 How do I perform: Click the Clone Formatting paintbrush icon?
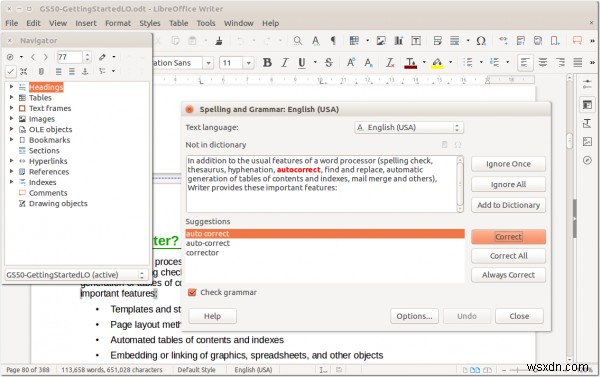[x=219, y=41]
